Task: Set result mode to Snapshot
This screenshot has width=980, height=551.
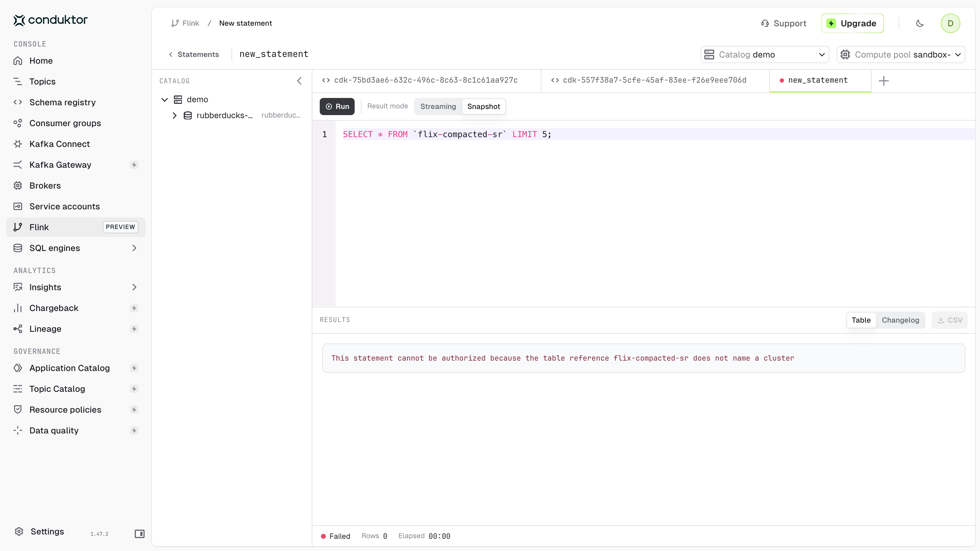Action: 484,107
